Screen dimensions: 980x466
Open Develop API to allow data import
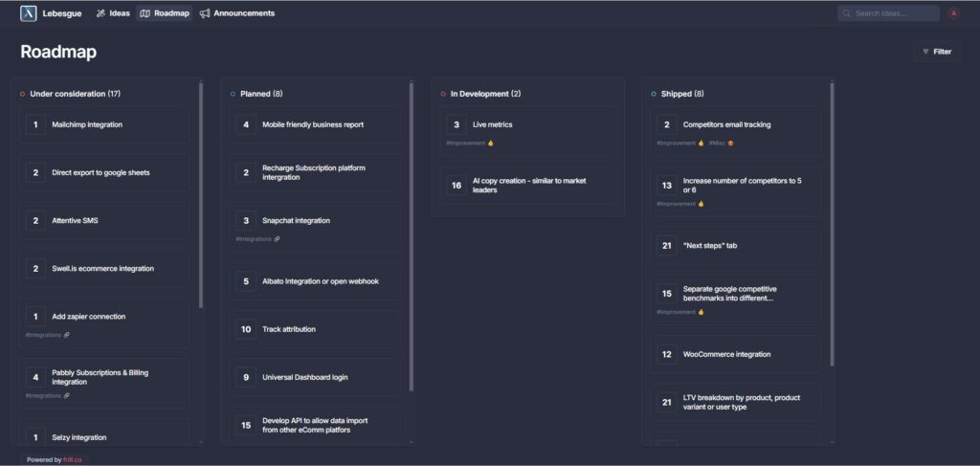click(x=314, y=426)
